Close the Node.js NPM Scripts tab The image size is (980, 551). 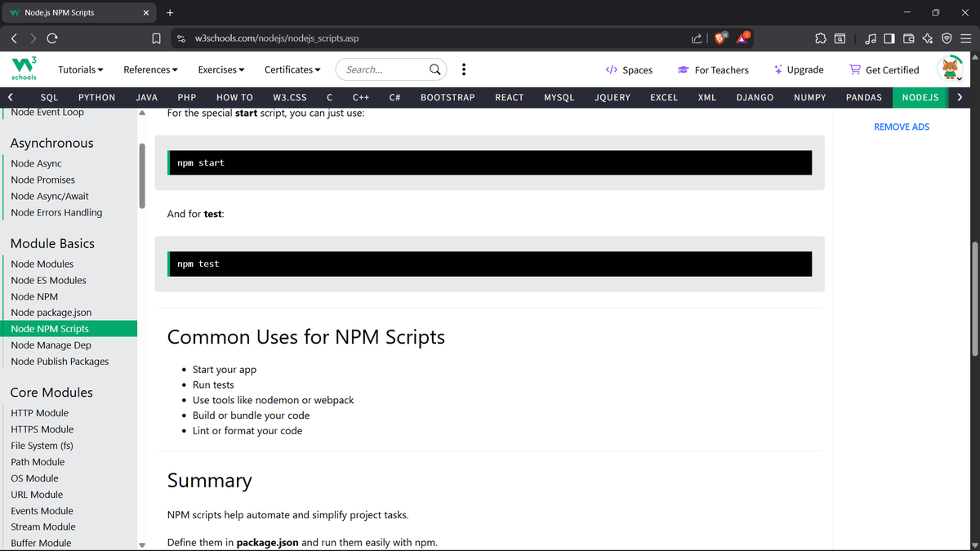[145, 12]
